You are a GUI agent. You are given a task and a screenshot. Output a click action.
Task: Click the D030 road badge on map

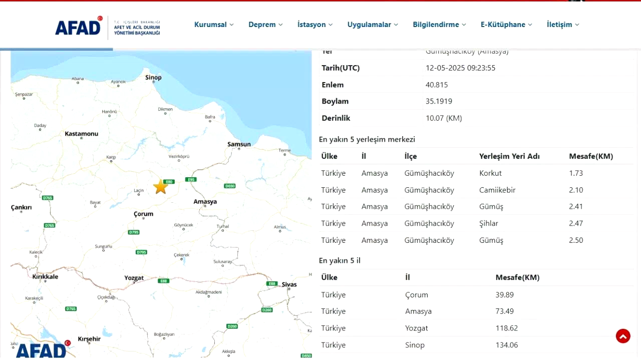pos(230,186)
